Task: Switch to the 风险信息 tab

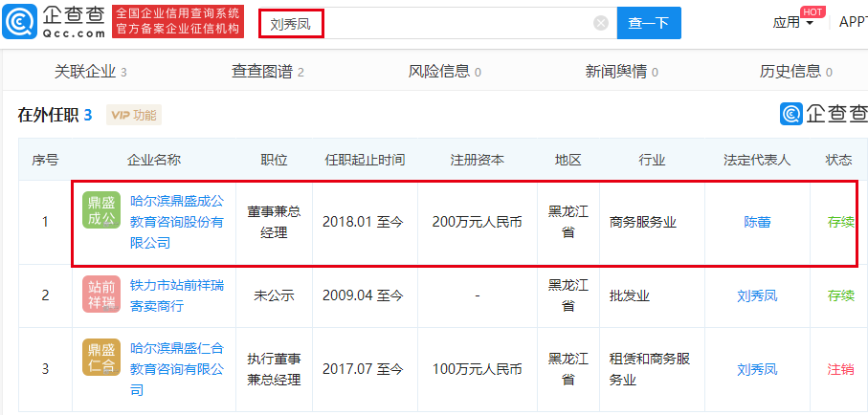Action: click(444, 72)
